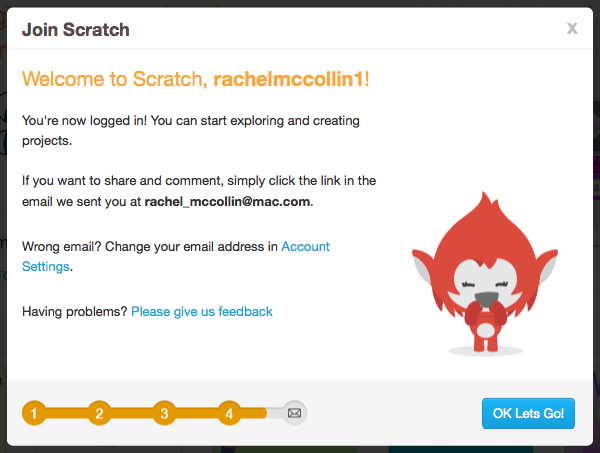
Task: Select step 4 in the progress bar
Action: (229, 413)
